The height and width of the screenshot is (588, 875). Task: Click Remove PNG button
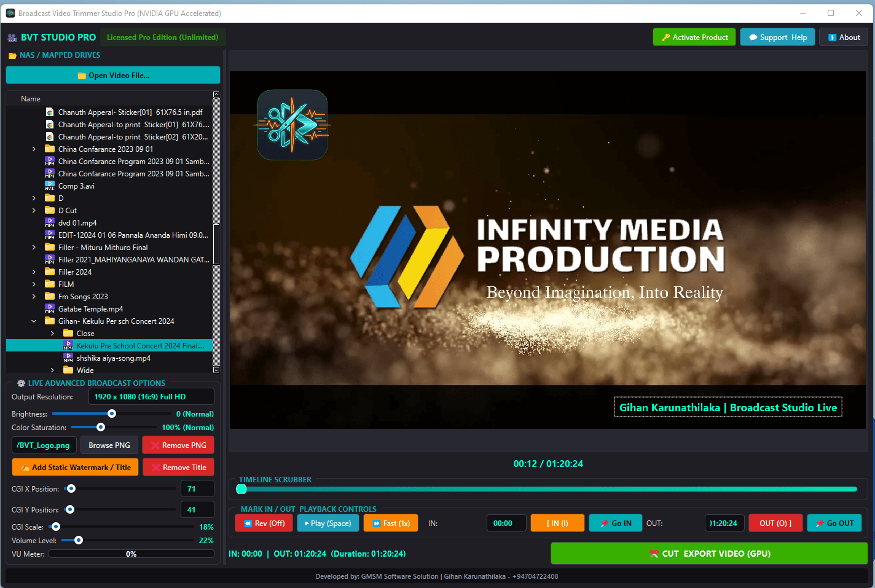pos(178,445)
